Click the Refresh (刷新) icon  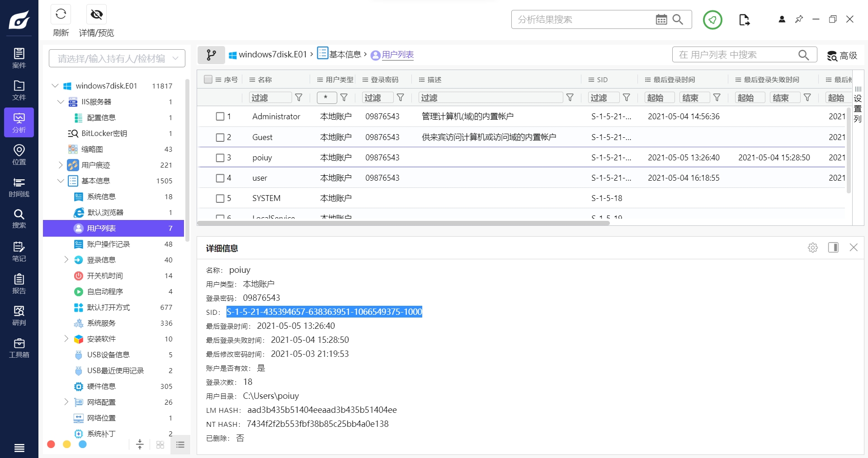click(x=61, y=14)
